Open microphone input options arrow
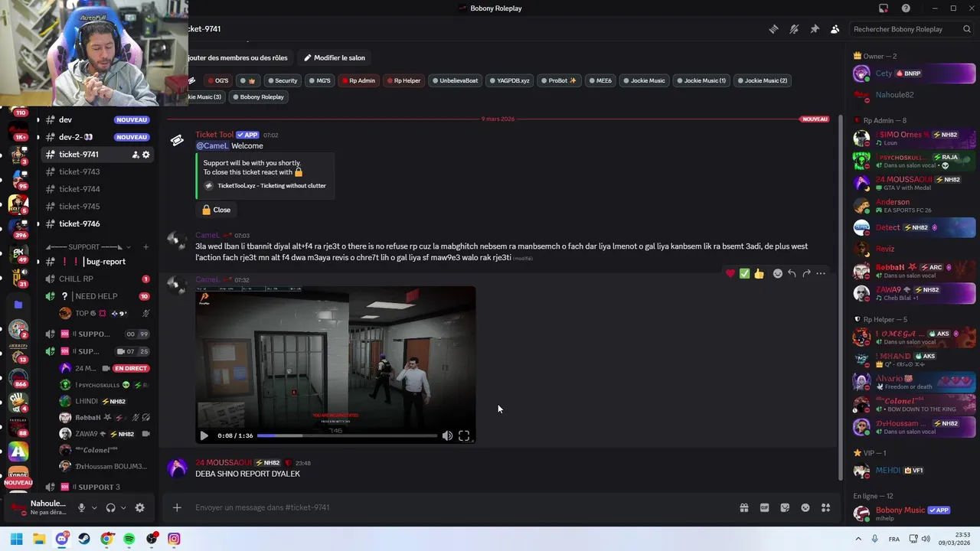 tap(94, 507)
